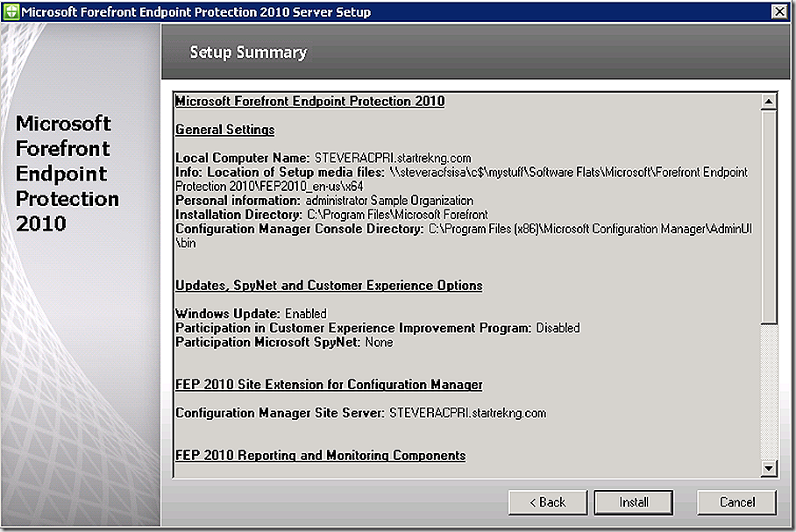Click the Setup Summary page header
Image resolution: width=796 pixels, height=532 pixels.
(x=248, y=53)
